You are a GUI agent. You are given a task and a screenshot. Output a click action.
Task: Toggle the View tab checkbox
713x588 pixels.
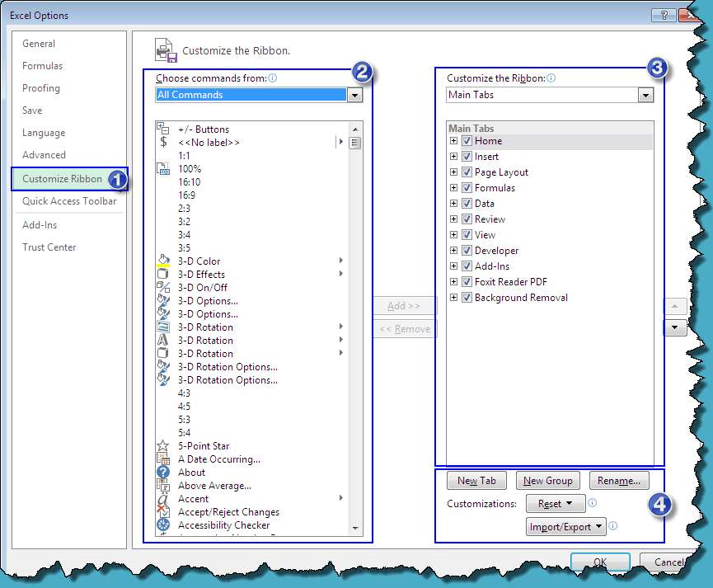coord(467,235)
